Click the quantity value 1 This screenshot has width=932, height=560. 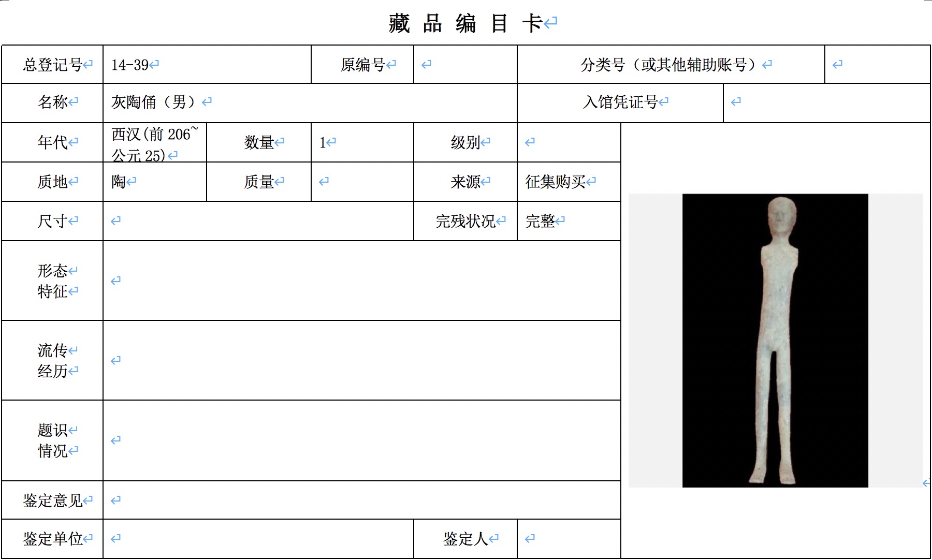(x=323, y=142)
